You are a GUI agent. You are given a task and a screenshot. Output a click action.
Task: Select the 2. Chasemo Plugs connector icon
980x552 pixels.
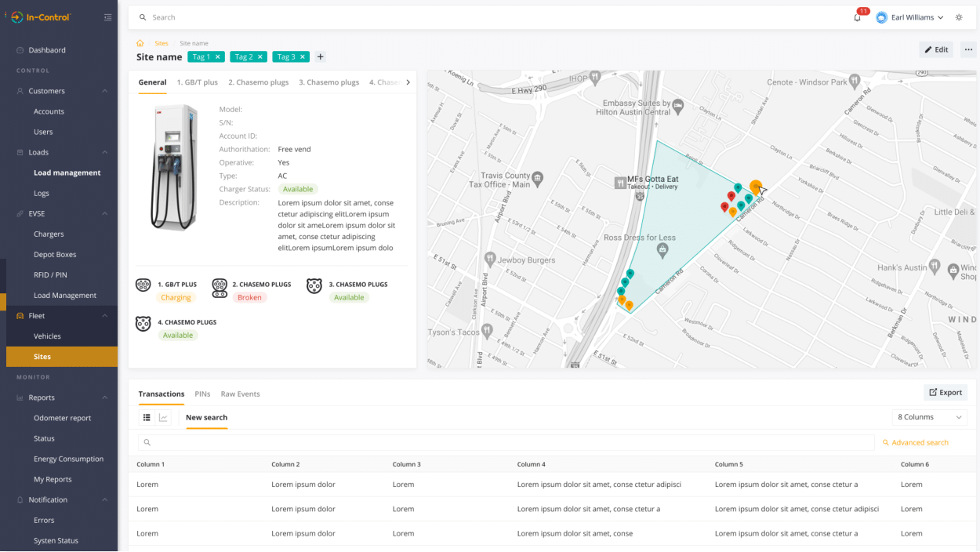(x=220, y=288)
